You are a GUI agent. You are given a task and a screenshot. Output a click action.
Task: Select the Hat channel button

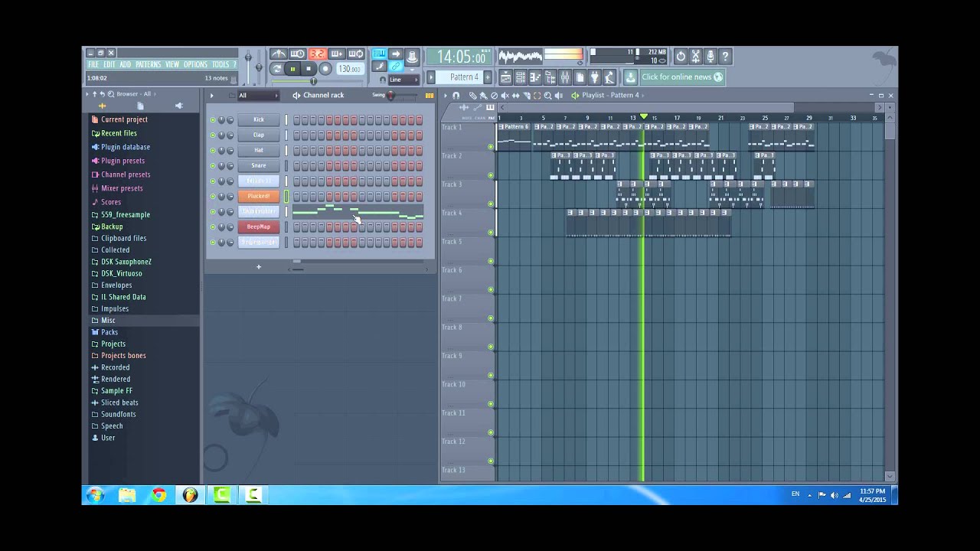259,151
